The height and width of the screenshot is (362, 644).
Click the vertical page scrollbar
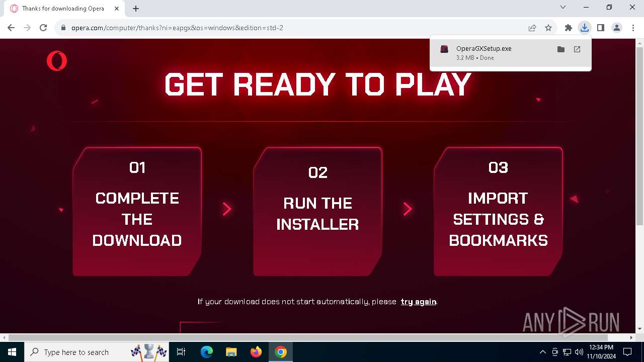tap(640, 136)
